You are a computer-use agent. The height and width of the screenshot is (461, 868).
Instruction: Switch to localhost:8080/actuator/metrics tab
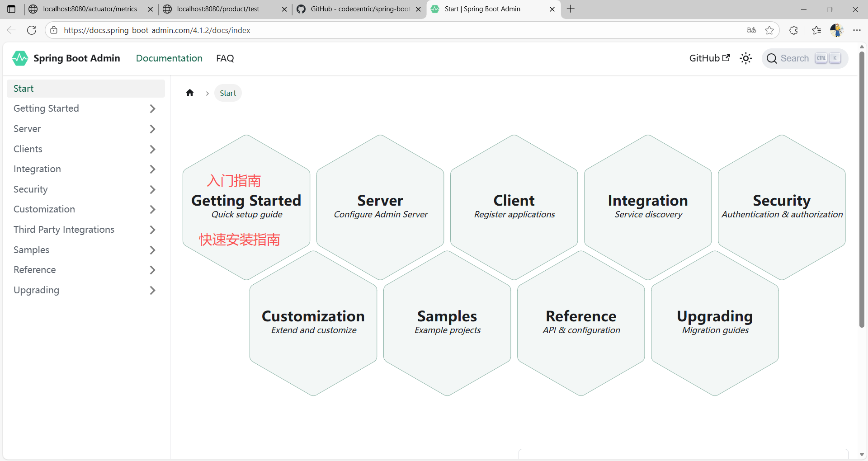90,9
